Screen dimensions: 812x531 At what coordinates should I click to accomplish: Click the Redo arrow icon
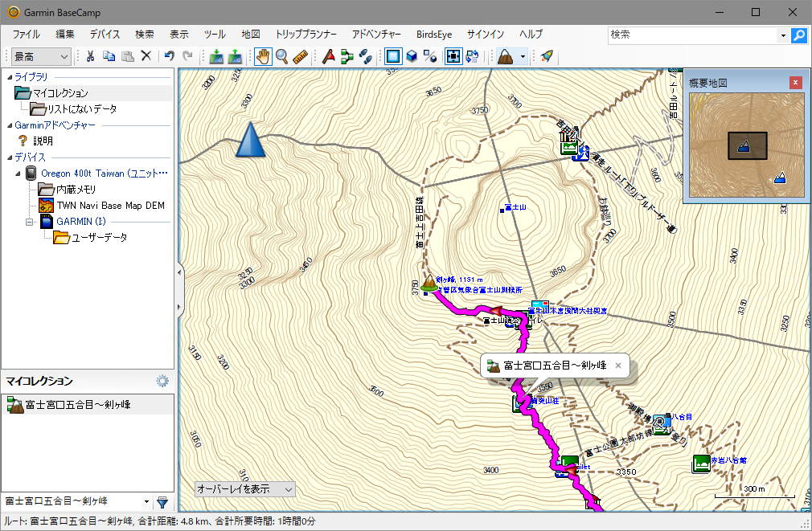pyautogui.click(x=187, y=56)
